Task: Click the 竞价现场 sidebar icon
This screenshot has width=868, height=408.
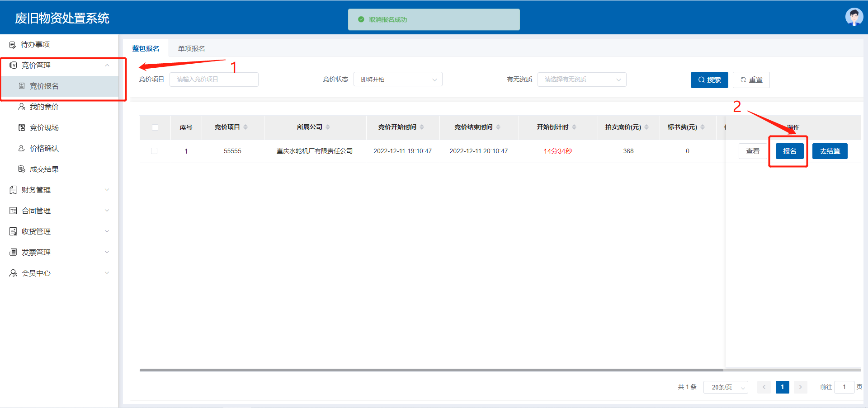Action: 21,127
